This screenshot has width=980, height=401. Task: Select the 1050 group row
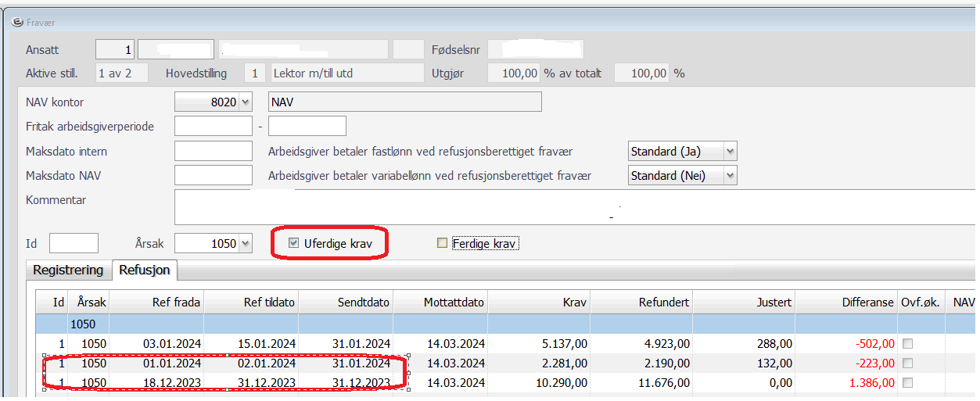pos(504,324)
